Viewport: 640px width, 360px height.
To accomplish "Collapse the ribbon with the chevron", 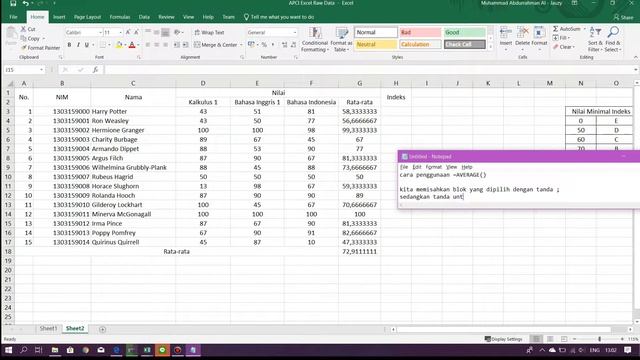I will [x=636, y=58].
